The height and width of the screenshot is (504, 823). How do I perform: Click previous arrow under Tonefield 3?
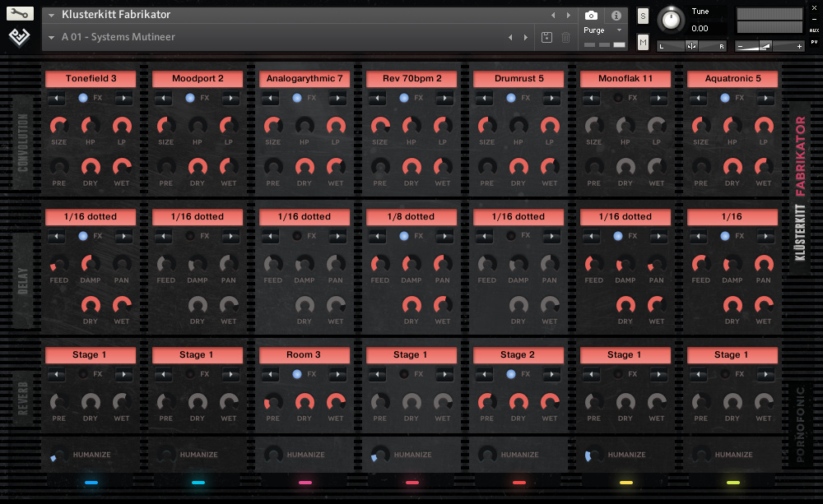pyautogui.click(x=56, y=98)
